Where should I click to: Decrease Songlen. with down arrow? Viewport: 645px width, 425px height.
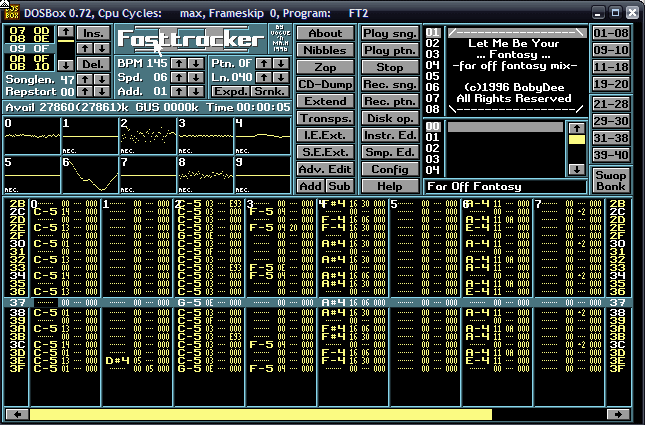[102, 79]
